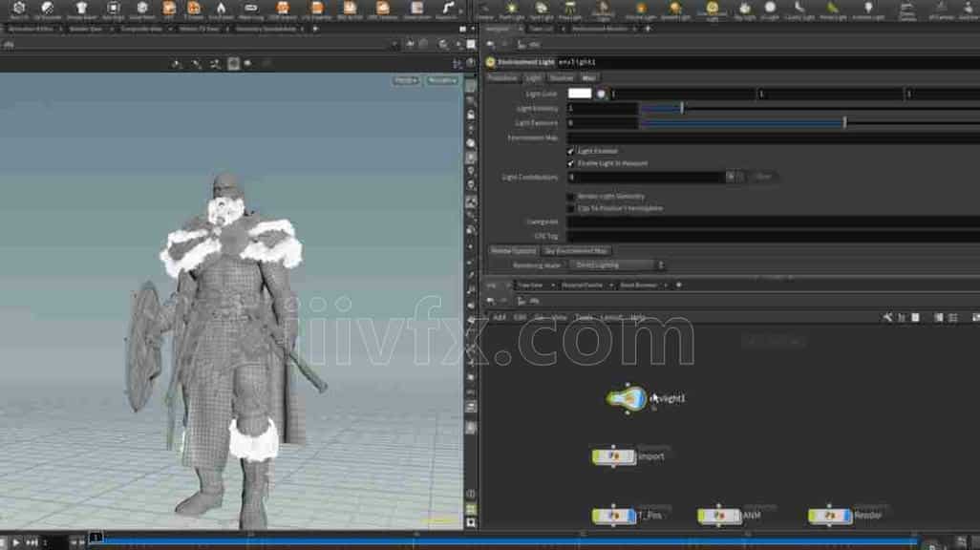Open the Layout menu in the network editor
The height and width of the screenshot is (550, 980).
(x=610, y=318)
